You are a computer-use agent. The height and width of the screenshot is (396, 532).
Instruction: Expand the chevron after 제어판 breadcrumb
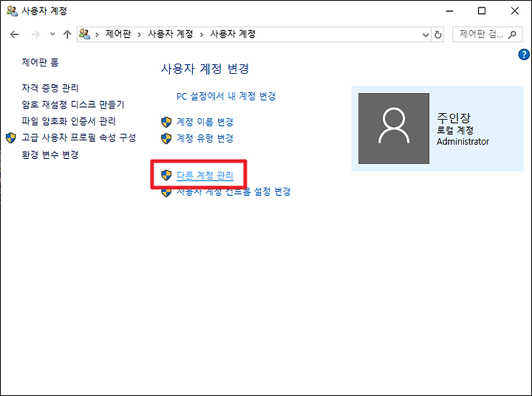[x=139, y=34]
